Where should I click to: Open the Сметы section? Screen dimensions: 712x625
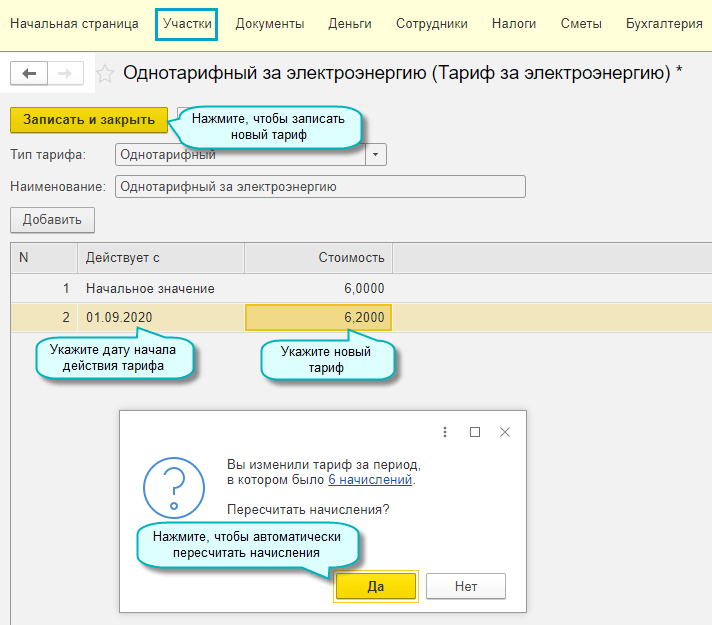pyautogui.click(x=581, y=24)
